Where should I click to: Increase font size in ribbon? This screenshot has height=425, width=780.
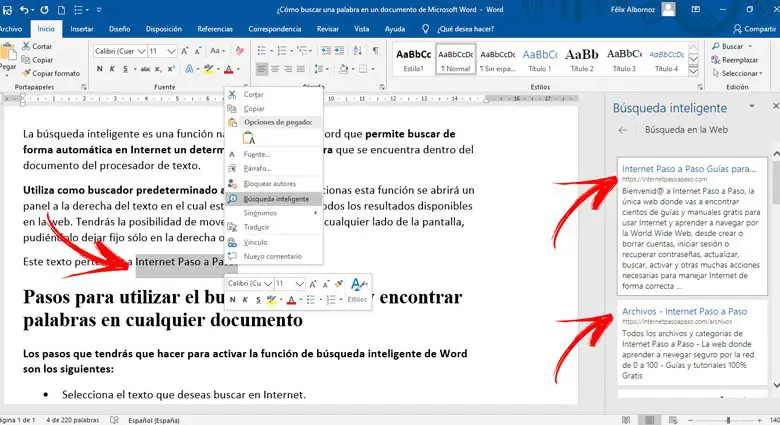(185, 51)
